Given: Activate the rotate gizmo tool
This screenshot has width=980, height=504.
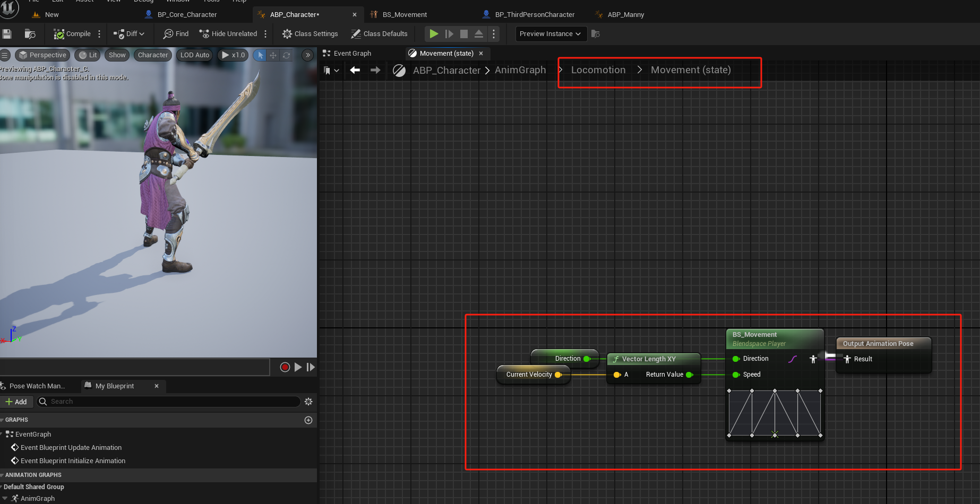Looking at the screenshot, I should pos(286,55).
